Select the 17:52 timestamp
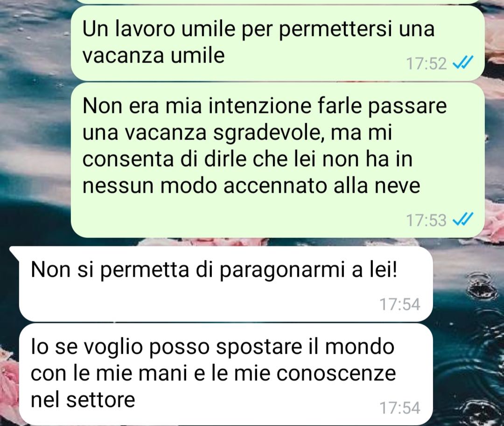The width and height of the screenshot is (504, 426). pyautogui.click(x=427, y=63)
